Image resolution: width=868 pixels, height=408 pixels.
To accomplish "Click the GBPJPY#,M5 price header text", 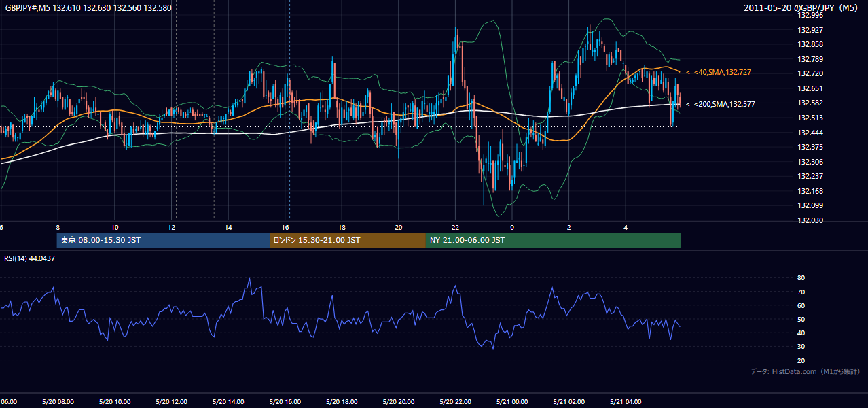I will (88, 8).
